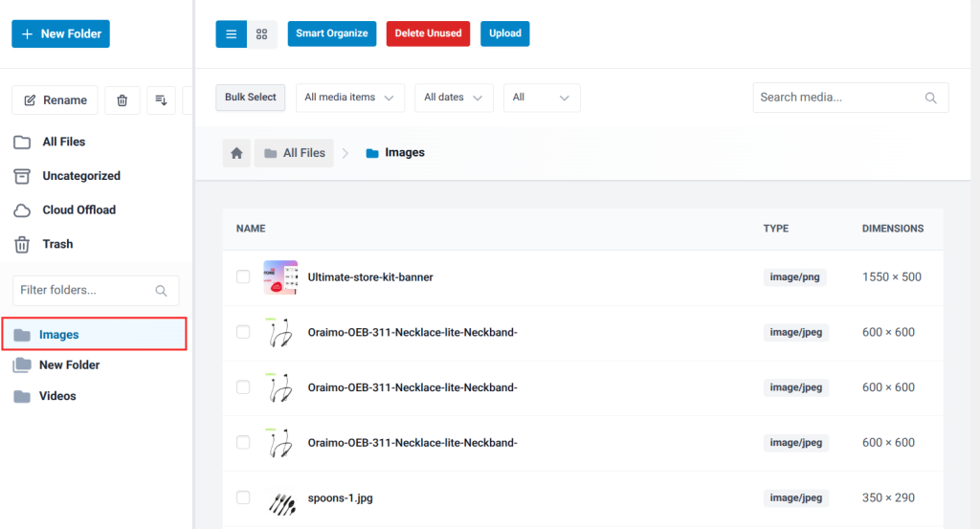Viewport: 980px width, 529px height.
Task: Click the Videos folder icon
Action: click(x=22, y=396)
